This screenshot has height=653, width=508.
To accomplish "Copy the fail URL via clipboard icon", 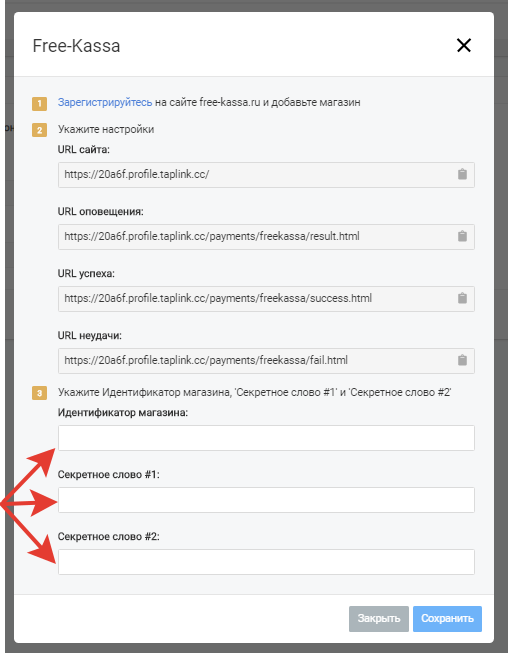I will point(462,360).
